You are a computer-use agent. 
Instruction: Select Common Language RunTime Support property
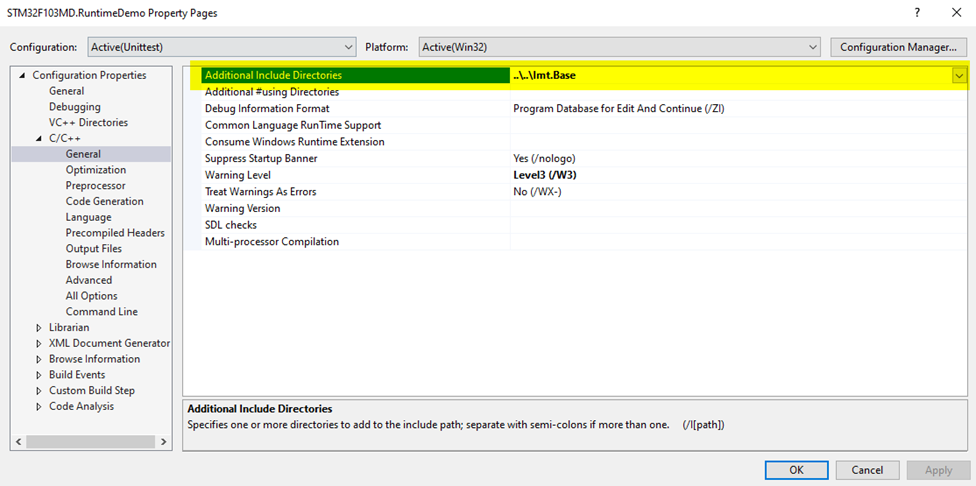click(356, 125)
